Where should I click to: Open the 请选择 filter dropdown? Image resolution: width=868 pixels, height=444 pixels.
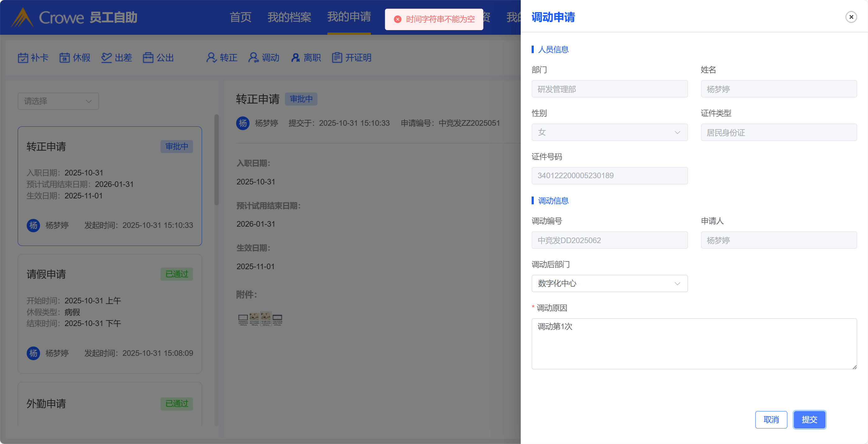(x=58, y=101)
